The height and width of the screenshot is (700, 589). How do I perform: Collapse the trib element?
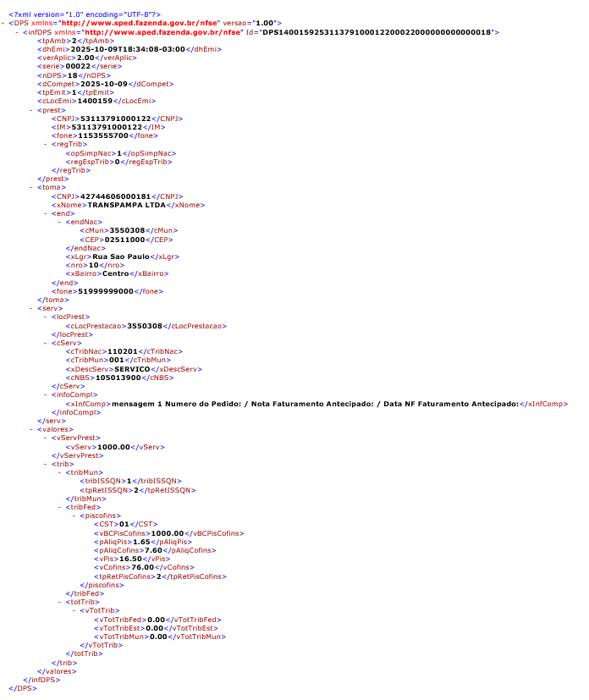(46, 465)
